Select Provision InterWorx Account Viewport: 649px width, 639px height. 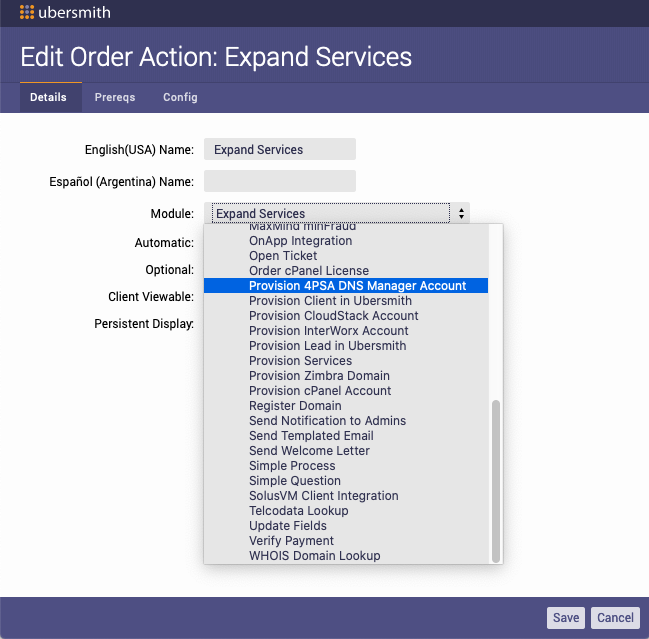346,330
